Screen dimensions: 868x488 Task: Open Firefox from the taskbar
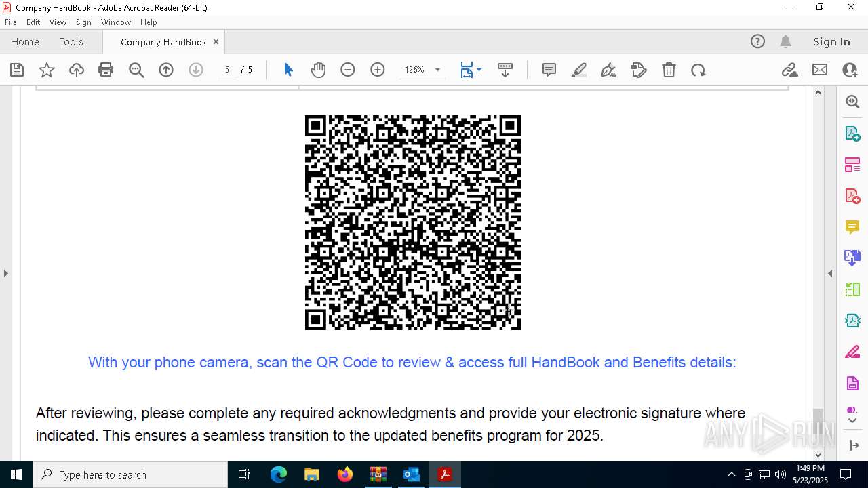pyautogui.click(x=345, y=474)
